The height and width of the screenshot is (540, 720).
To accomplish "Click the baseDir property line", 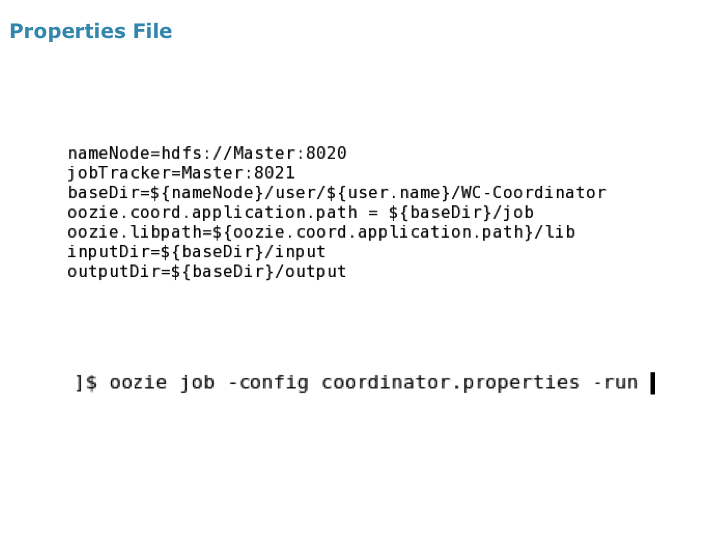I will [337, 192].
